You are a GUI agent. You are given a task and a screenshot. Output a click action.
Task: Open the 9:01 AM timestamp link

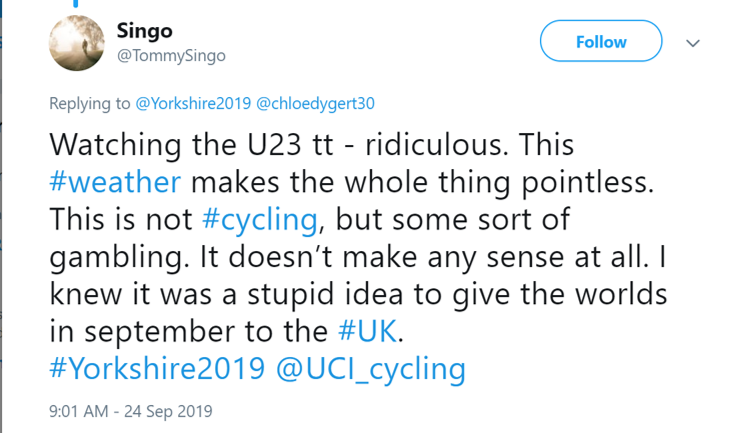point(81,410)
